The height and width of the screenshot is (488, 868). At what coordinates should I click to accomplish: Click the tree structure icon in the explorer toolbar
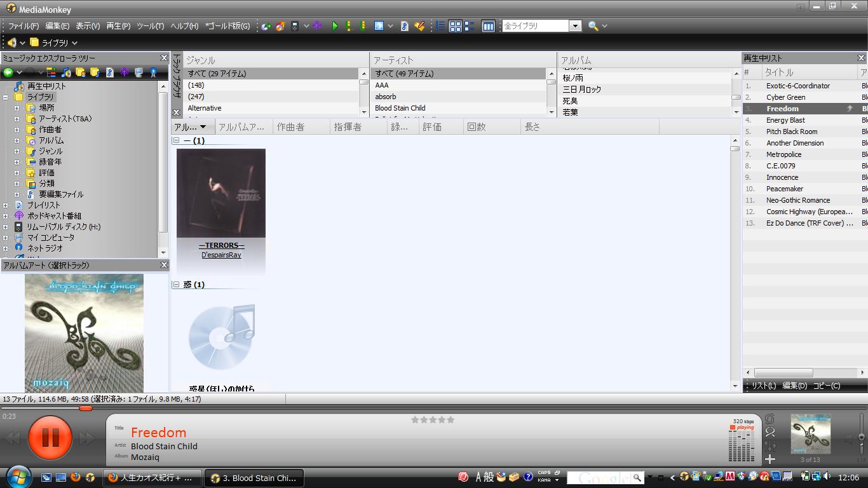pyautogui.click(x=51, y=72)
